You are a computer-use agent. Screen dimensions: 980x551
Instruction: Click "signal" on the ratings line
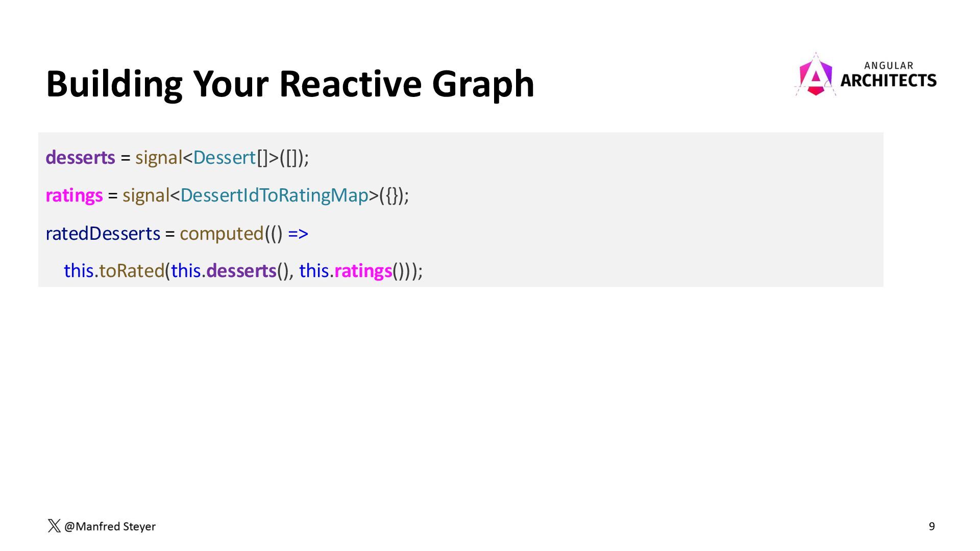point(145,195)
